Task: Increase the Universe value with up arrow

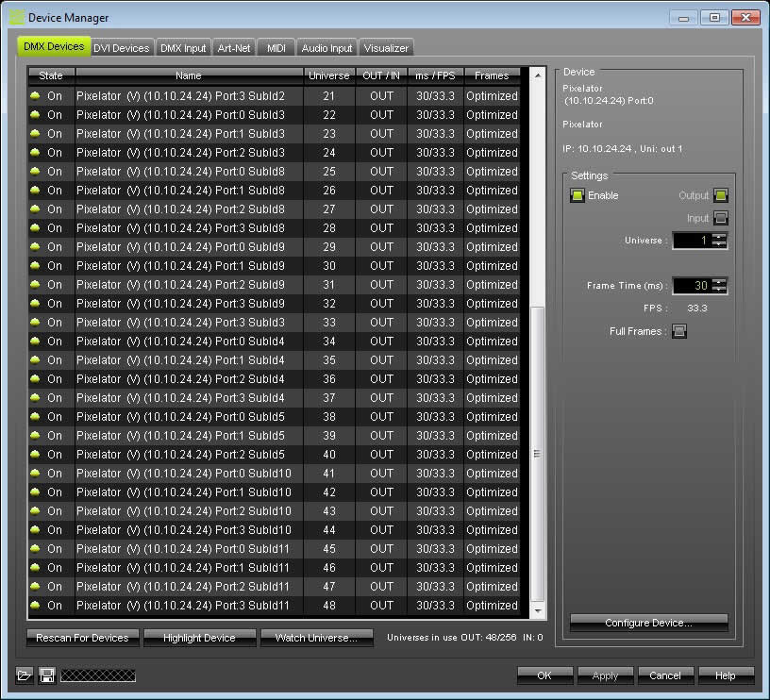Action: click(720, 236)
